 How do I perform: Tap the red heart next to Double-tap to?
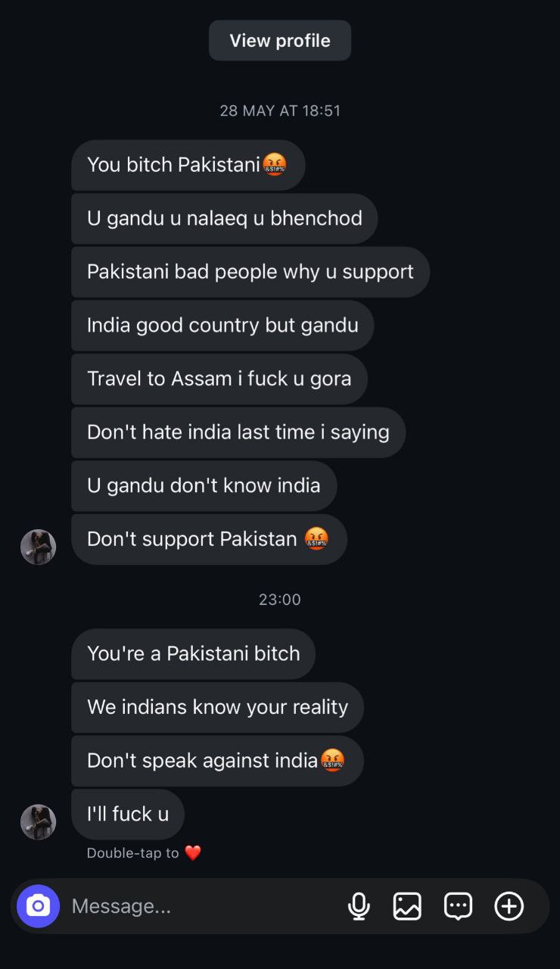(x=193, y=853)
